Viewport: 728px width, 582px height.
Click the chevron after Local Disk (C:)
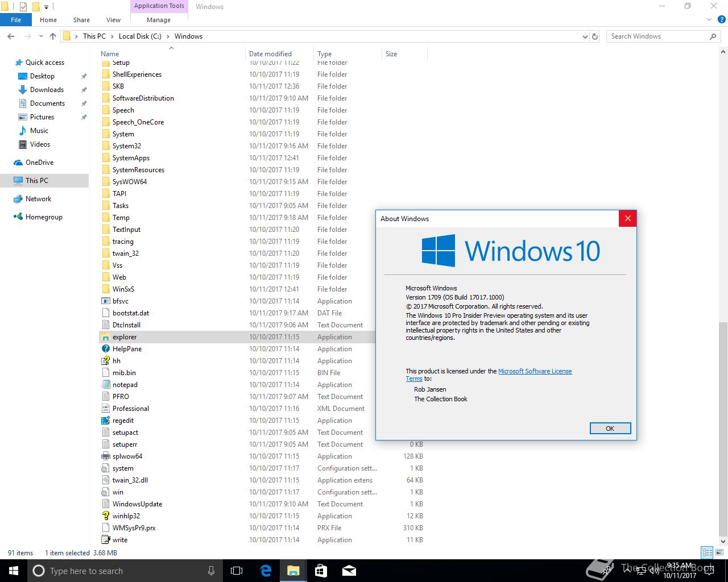[168, 36]
